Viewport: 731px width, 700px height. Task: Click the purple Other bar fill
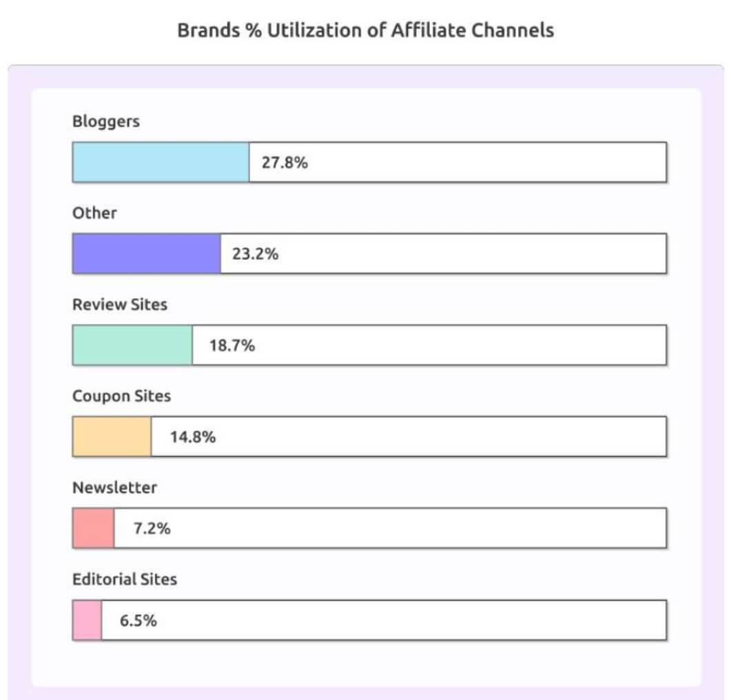(x=146, y=254)
